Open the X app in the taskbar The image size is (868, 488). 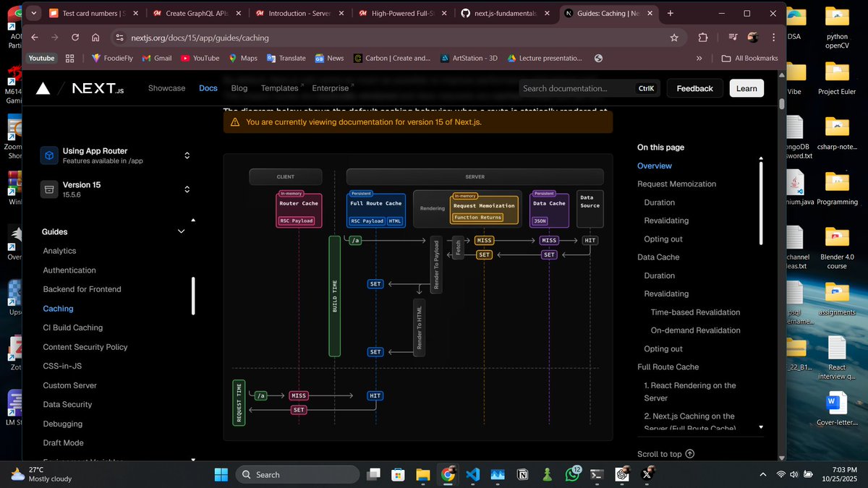[649, 475]
